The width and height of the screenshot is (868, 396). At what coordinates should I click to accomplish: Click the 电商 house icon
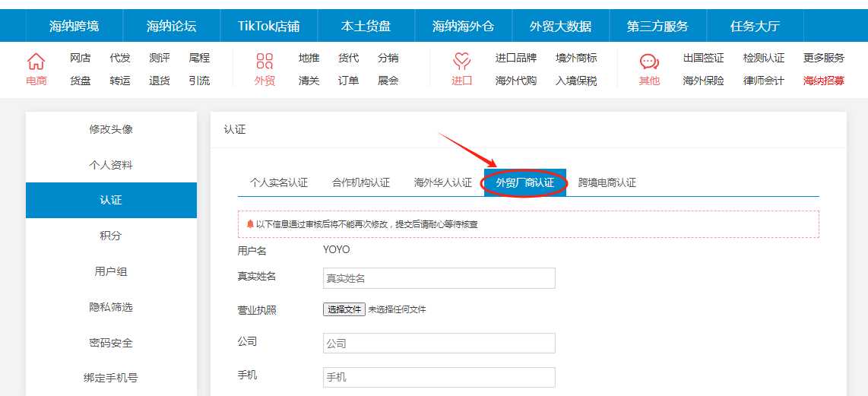(36, 62)
